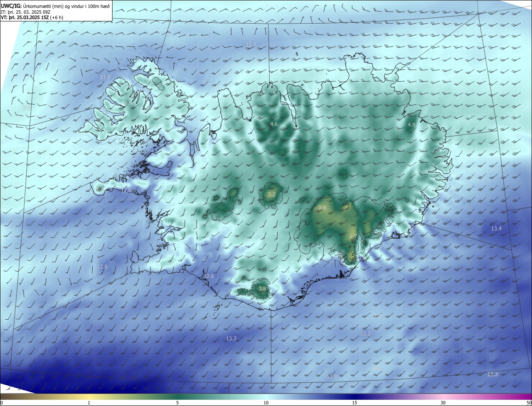This screenshot has width=532, height=406.
Task: Click the 4.6 precipitation value label
Action: [x=273, y=124]
